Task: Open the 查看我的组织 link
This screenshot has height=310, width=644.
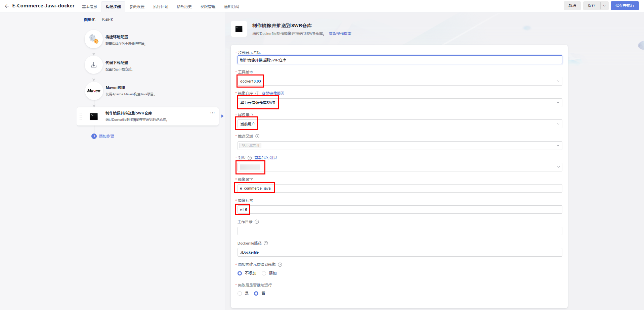Action: coord(266,158)
